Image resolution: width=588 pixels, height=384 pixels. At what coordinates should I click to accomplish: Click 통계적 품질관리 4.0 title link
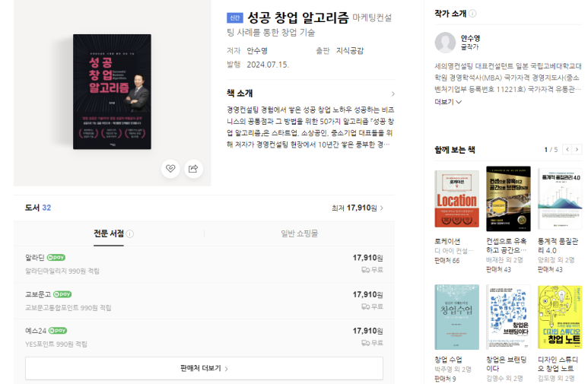[x=558, y=246]
